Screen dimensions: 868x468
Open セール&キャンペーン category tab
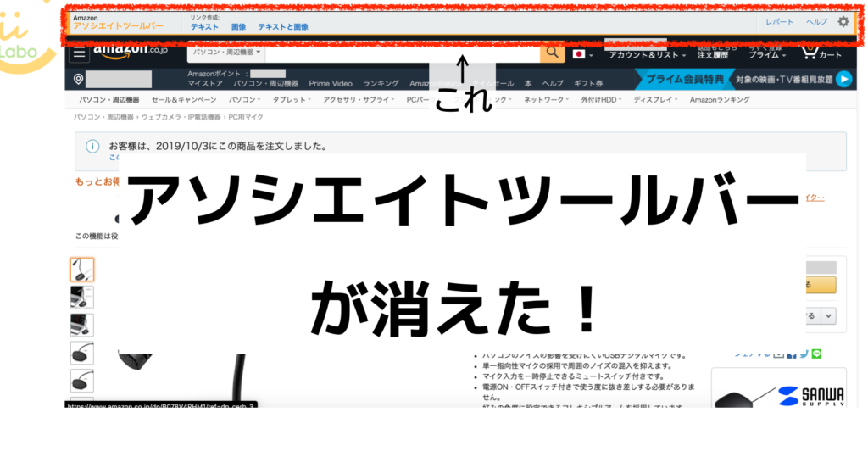click(x=184, y=100)
